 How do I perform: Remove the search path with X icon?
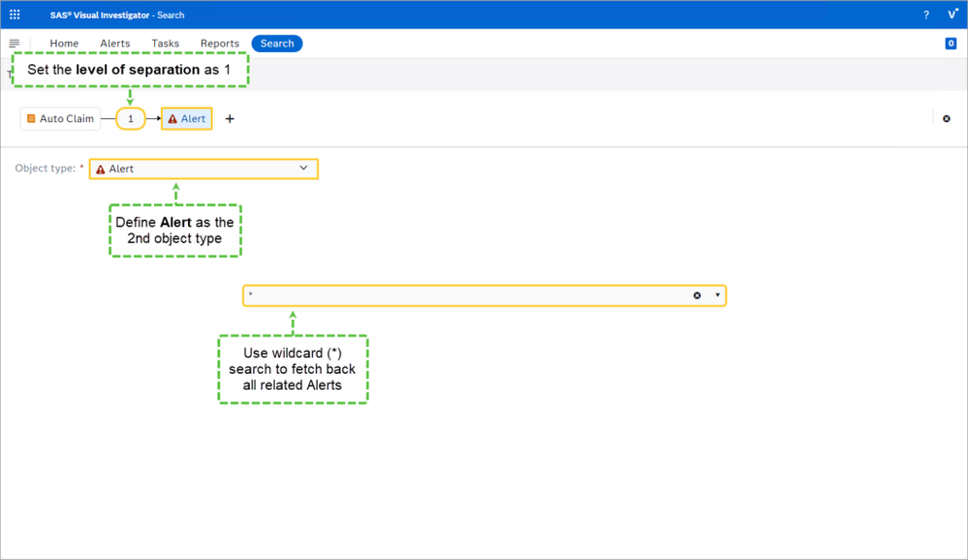(947, 118)
